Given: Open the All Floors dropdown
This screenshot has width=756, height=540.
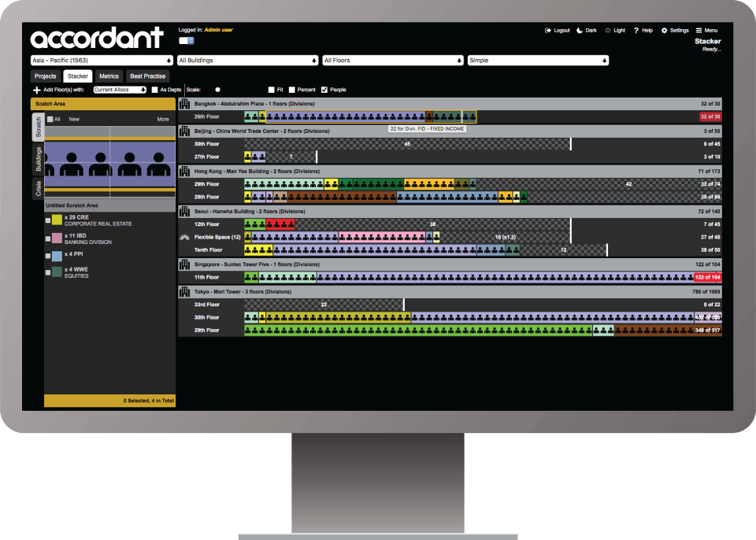Looking at the screenshot, I should (393, 61).
